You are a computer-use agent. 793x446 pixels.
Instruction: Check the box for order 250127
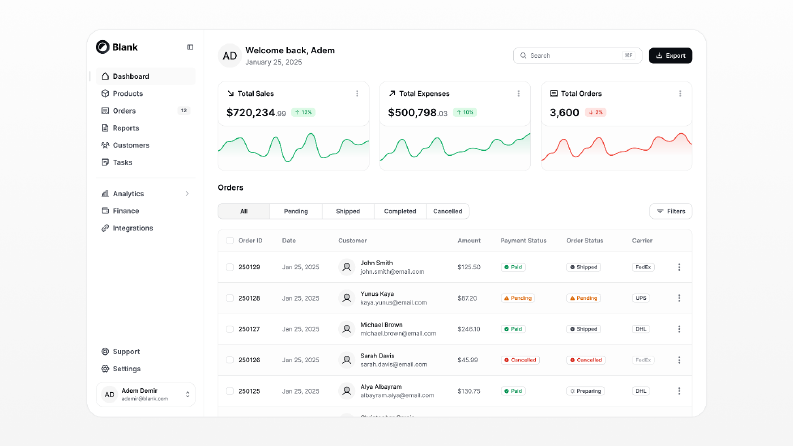230,329
